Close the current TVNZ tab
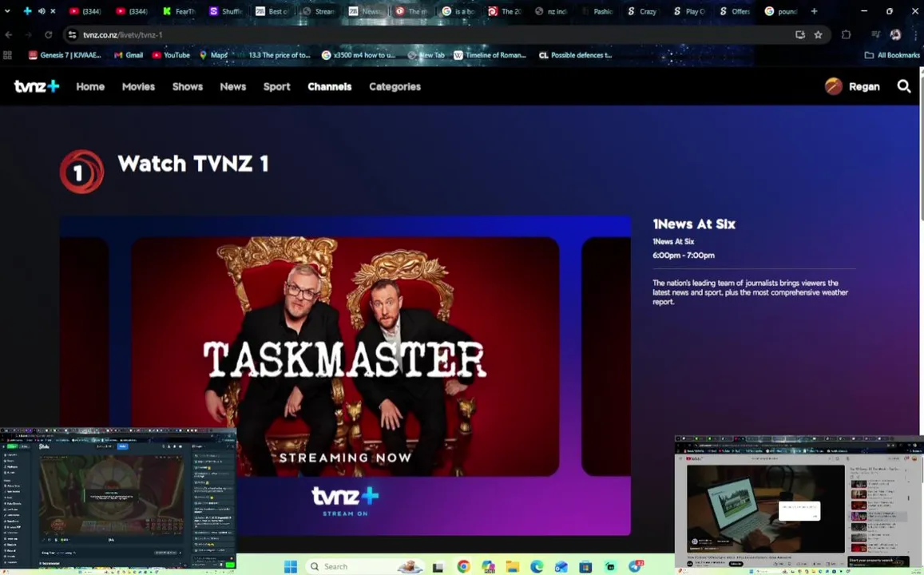The width and height of the screenshot is (924, 575). click(53, 11)
